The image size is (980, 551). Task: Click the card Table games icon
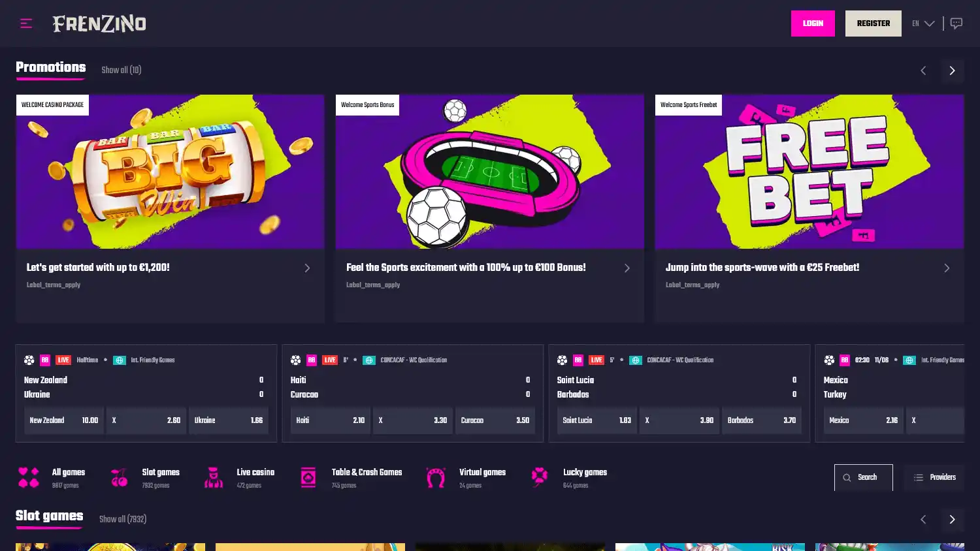308,477
